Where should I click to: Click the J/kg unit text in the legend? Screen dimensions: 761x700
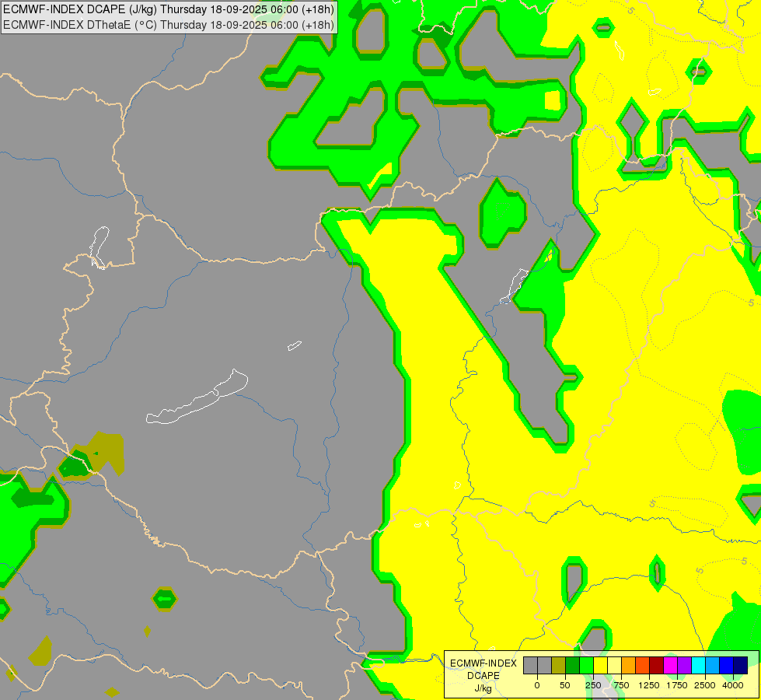[483, 689]
